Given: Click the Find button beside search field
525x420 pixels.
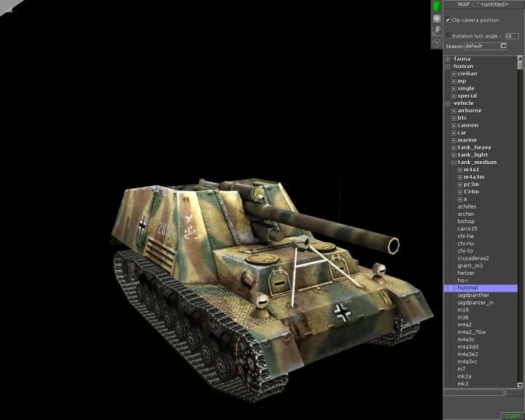Looking at the screenshot, I should point(515,392).
